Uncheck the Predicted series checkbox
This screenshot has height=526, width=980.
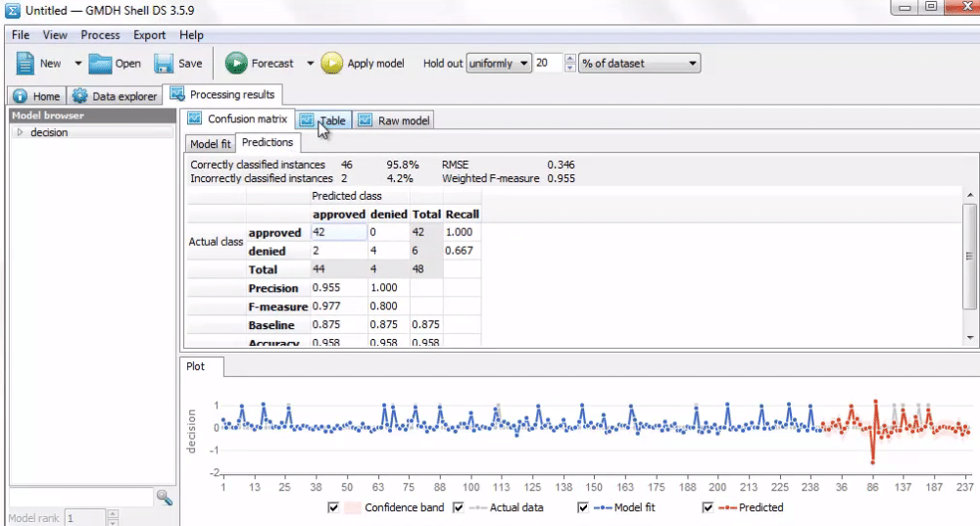click(709, 507)
